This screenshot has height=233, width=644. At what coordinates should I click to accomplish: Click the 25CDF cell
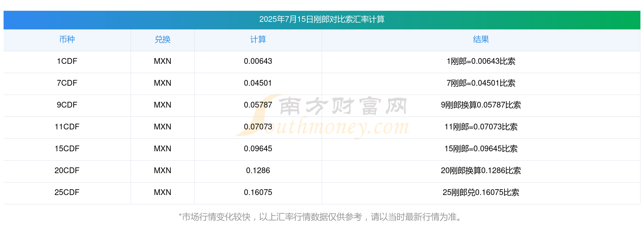[x=67, y=192]
